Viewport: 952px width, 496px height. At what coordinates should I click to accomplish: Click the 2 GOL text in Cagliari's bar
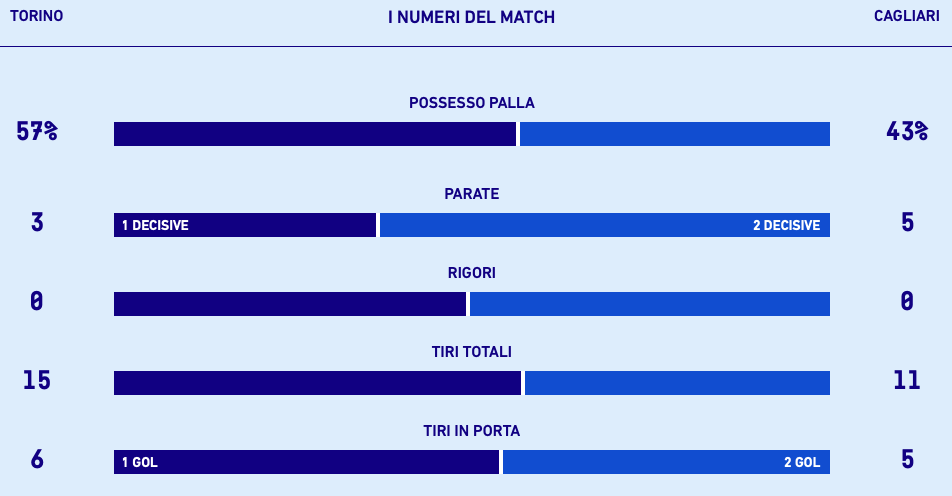click(x=802, y=463)
